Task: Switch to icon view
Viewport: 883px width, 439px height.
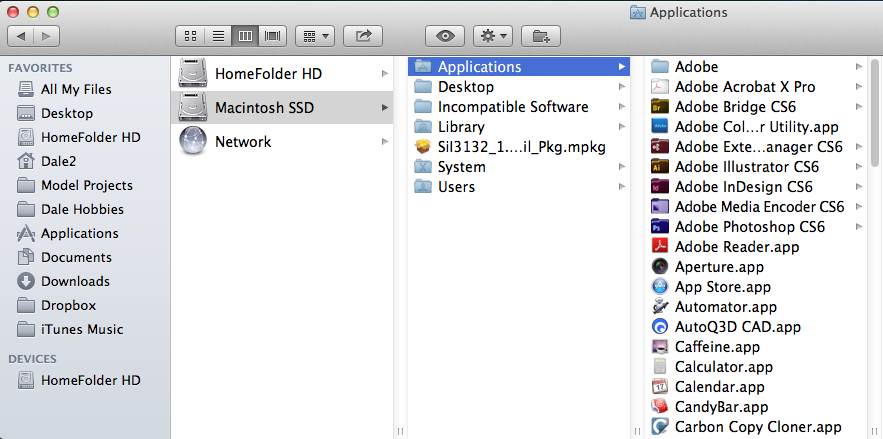Action: (190, 37)
